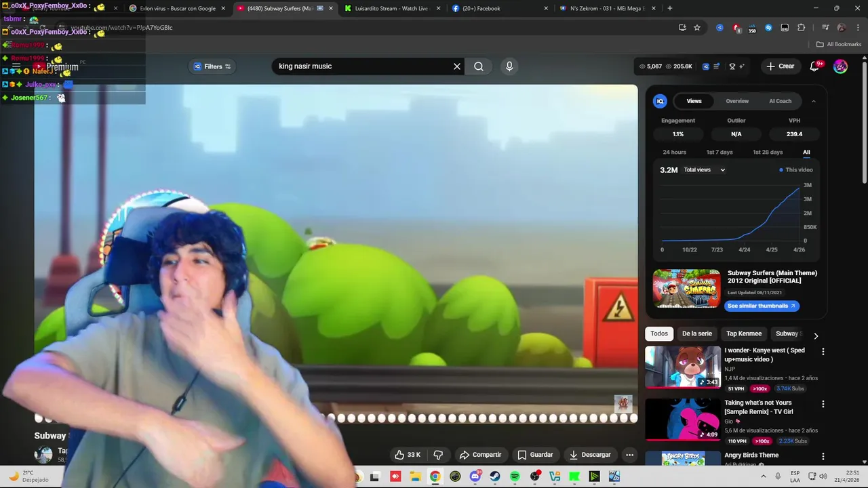
Task: Click the Descargar download button
Action: point(590,455)
